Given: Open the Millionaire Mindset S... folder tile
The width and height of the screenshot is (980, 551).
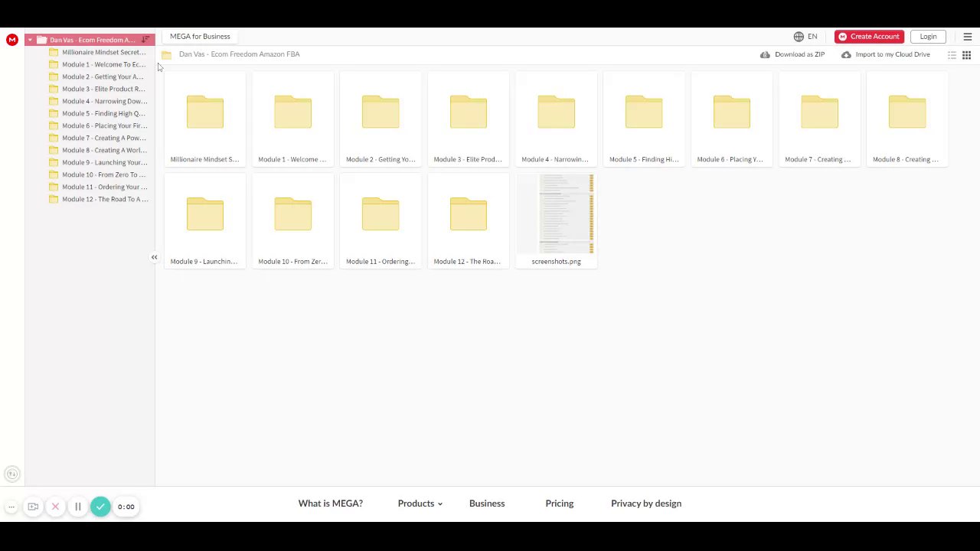Looking at the screenshot, I should [205, 119].
